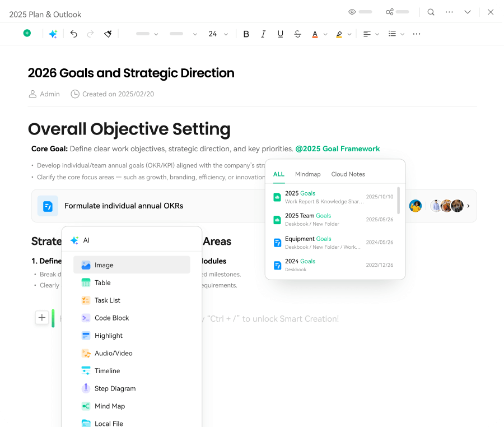The height and width of the screenshot is (427, 504).
Task: Choose Table from the insert menu
Action: [x=102, y=282]
